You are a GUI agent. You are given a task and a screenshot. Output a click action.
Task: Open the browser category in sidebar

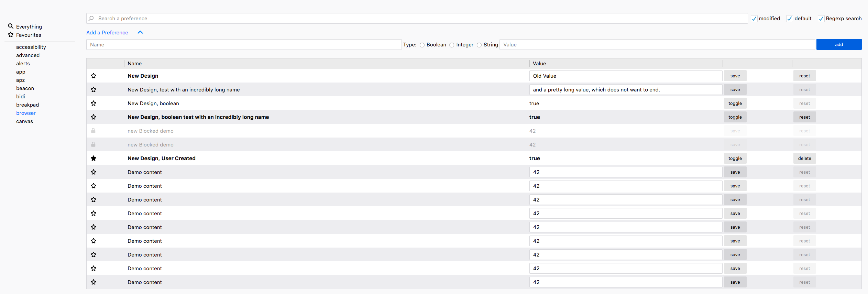click(26, 113)
